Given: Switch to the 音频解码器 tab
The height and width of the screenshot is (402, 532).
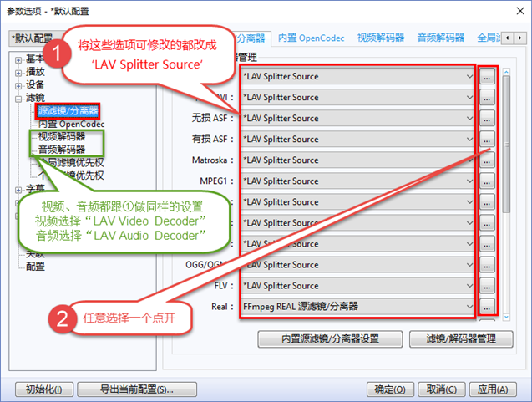Looking at the screenshot, I should coord(441,38).
